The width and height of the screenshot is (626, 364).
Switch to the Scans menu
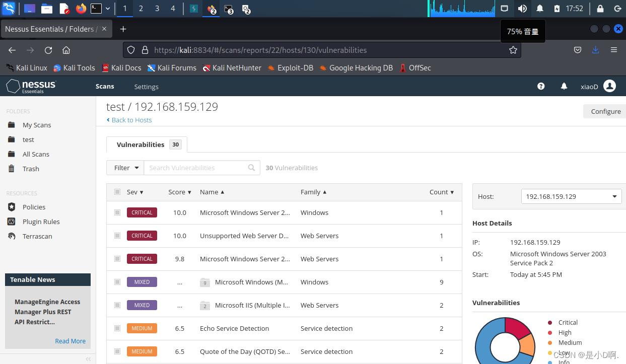105,87
